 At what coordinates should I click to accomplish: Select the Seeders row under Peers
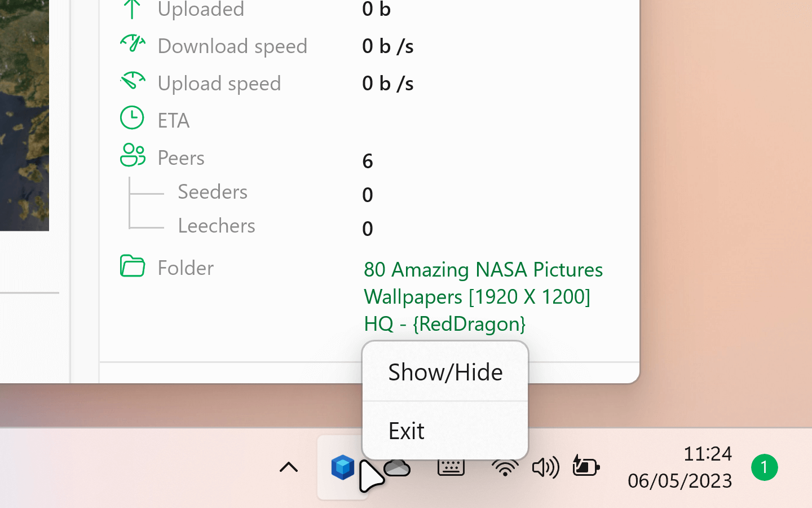[213, 192]
